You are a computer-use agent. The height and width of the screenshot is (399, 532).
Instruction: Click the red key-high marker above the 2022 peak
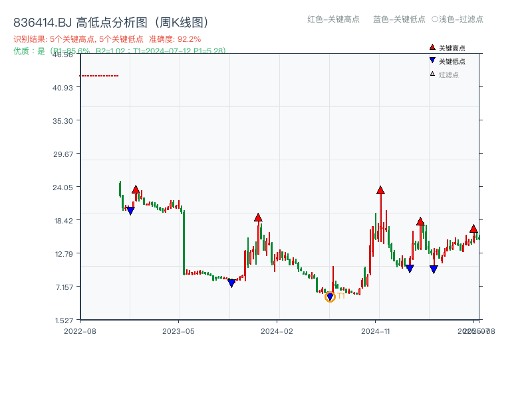(135, 188)
